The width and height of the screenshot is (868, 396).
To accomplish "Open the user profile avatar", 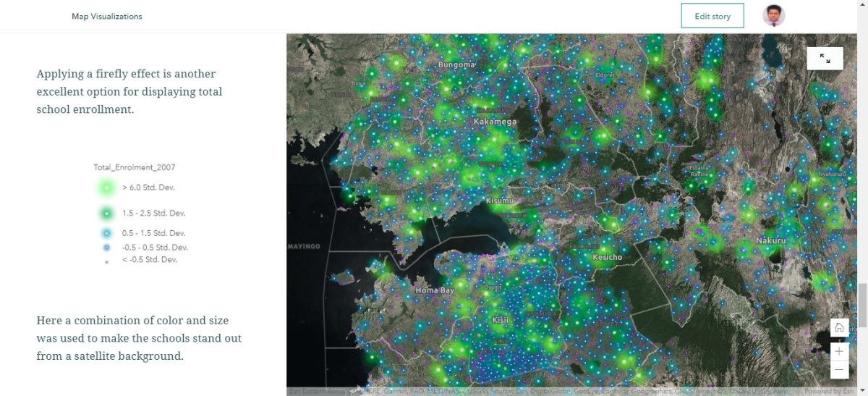I will click(x=774, y=15).
